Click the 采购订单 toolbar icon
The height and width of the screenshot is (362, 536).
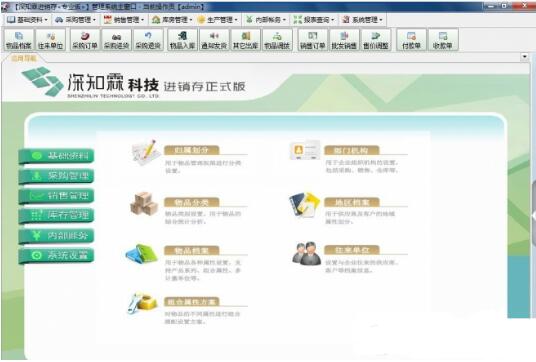[85, 40]
